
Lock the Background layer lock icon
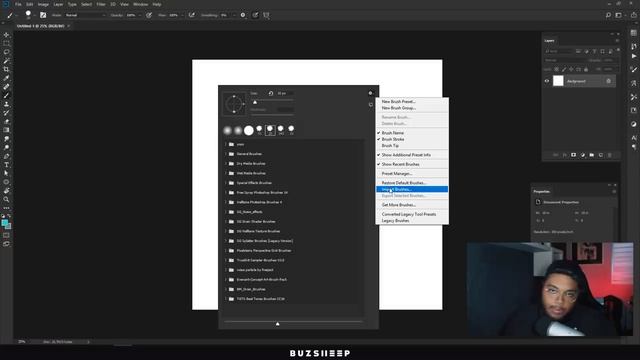tap(609, 81)
